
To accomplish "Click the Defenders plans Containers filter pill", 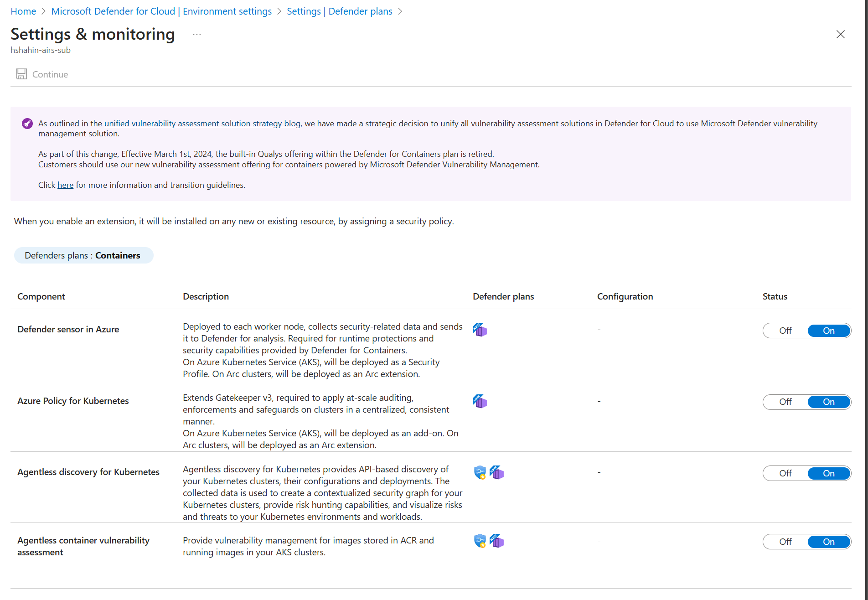I will click(x=83, y=255).
